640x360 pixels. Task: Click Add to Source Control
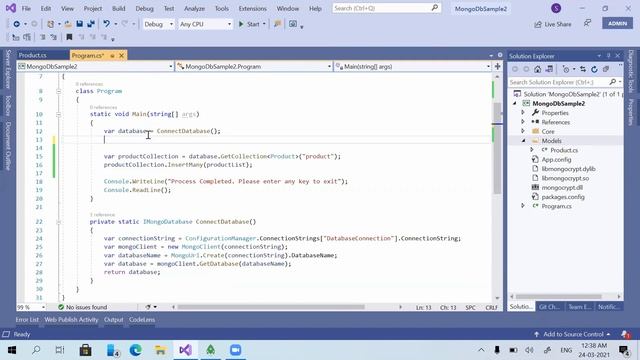(x=572, y=334)
